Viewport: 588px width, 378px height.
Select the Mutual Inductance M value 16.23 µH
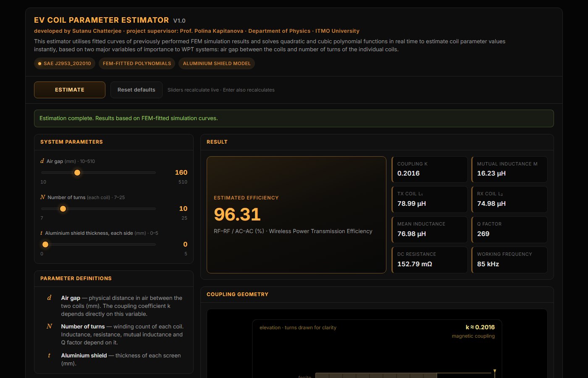[491, 173]
